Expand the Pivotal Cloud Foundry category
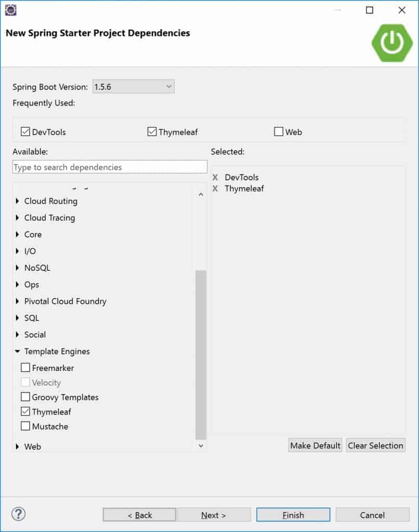The image size is (419, 532). coord(17,301)
